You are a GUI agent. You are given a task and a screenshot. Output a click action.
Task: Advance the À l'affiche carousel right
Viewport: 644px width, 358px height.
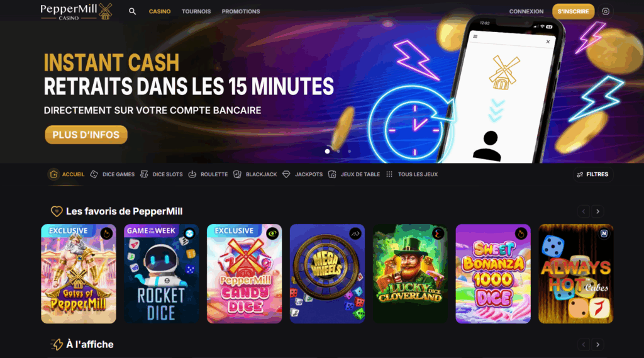[597, 344]
